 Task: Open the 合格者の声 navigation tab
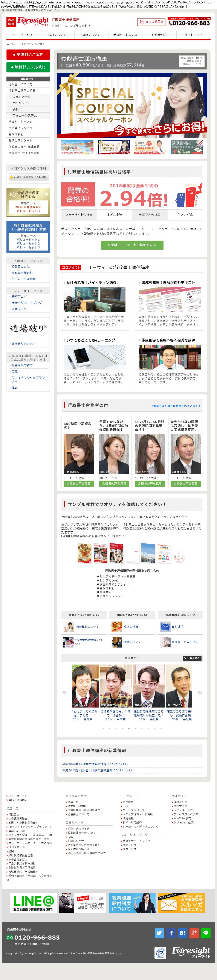[159, 35]
